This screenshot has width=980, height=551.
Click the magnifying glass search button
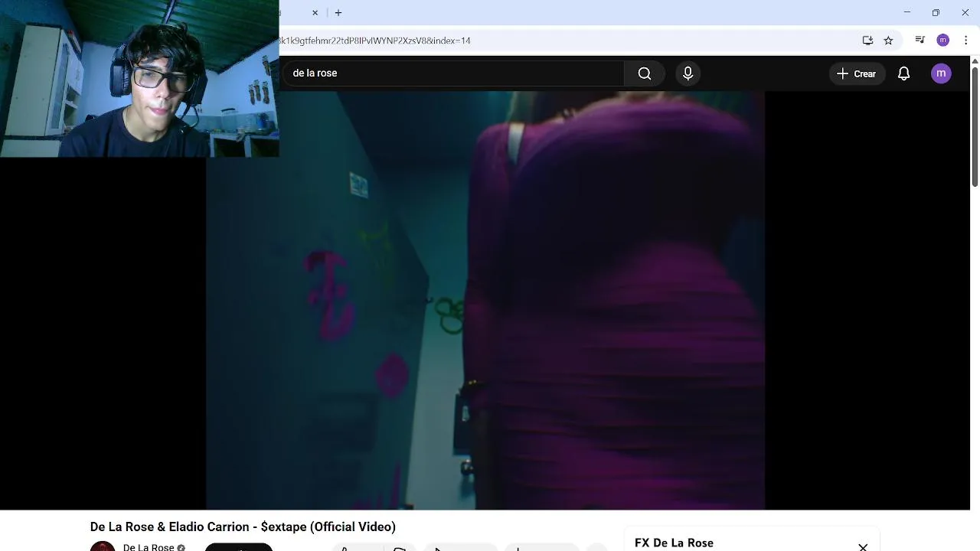(645, 73)
